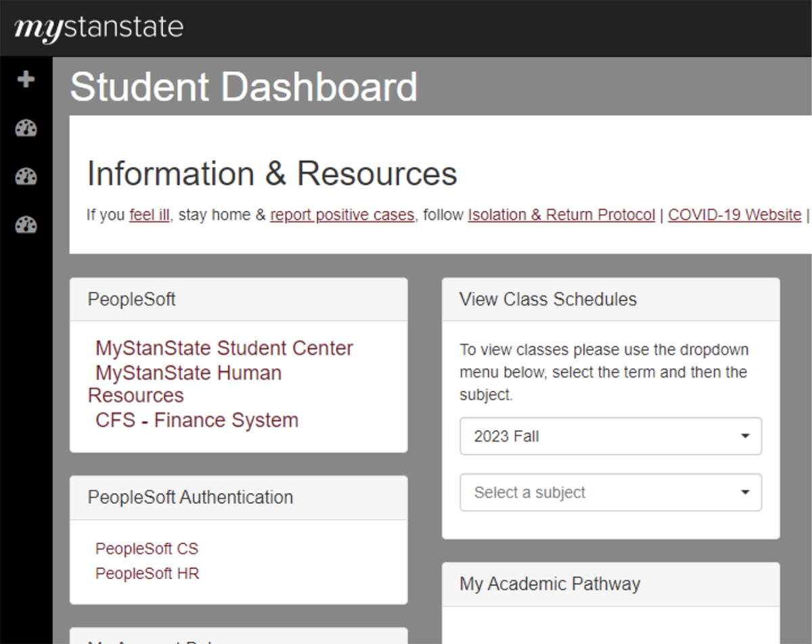The image size is (812, 644).
Task: Click the My Academic Pathway header
Action: 610,584
